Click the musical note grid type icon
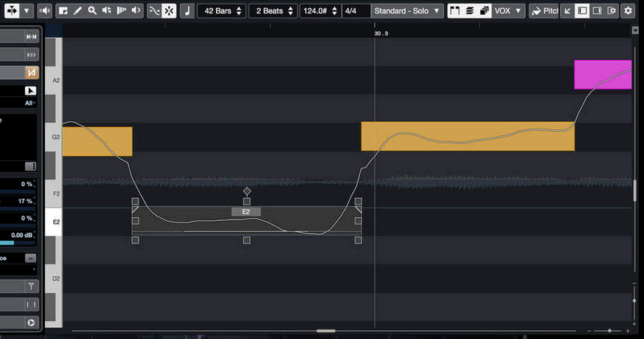The height and width of the screenshot is (339, 644). 187,11
